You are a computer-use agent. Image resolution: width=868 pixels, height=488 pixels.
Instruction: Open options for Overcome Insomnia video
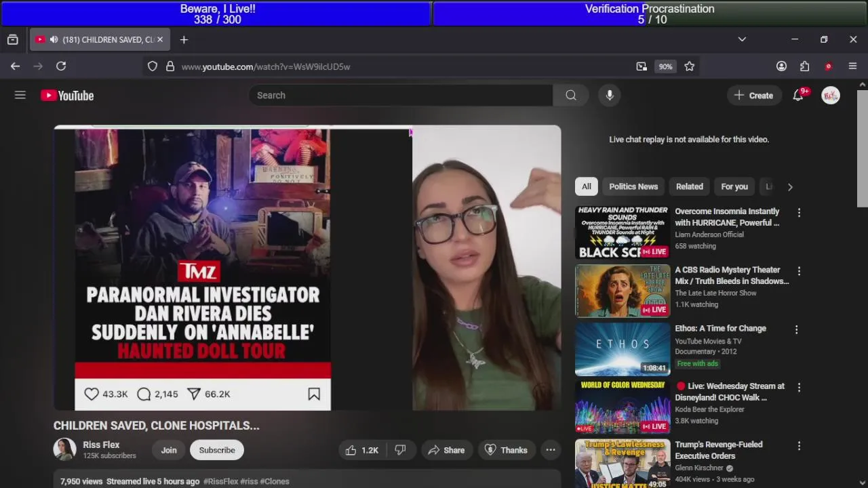pyautogui.click(x=799, y=213)
